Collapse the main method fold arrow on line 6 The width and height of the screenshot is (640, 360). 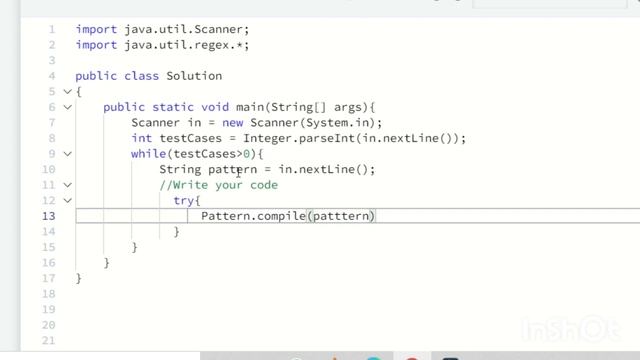(68, 107)
